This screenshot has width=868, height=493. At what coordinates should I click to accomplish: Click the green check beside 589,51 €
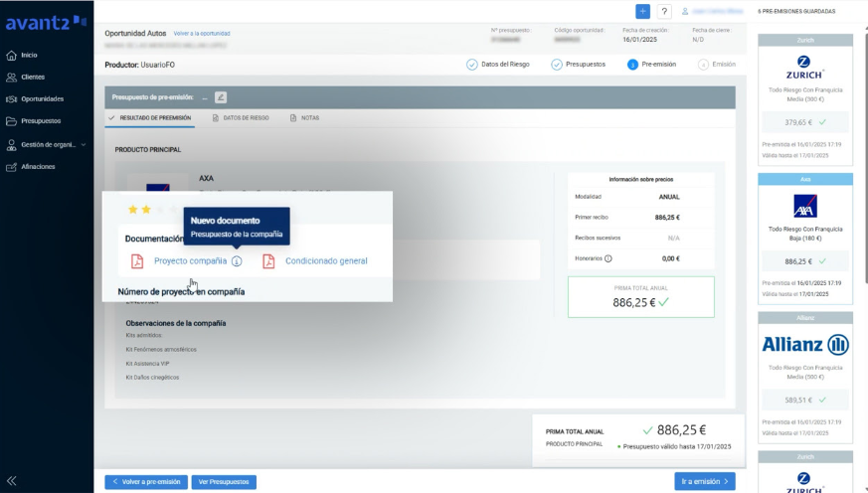pyautogui.click(x=822, y=400)
